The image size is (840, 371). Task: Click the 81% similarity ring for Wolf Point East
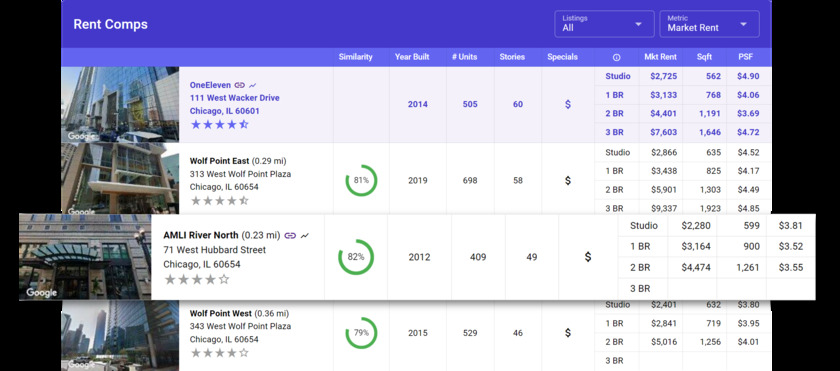click(361, 180)
